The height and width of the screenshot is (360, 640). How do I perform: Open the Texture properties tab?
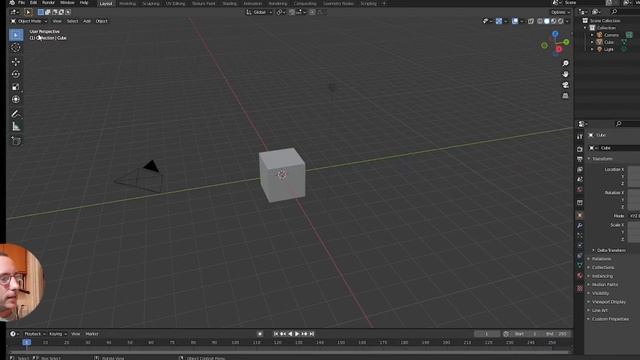coord(580,289)
